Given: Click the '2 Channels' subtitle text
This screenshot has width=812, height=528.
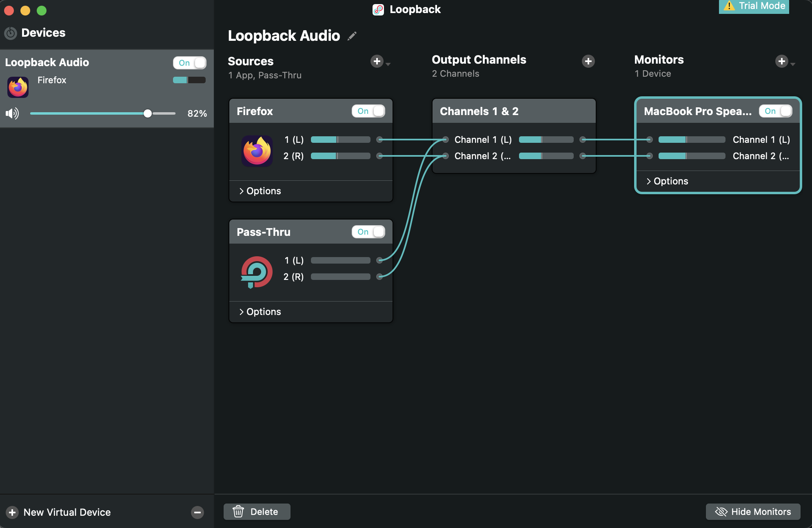Looking at the screenshot, I should [x=456, y=73].
